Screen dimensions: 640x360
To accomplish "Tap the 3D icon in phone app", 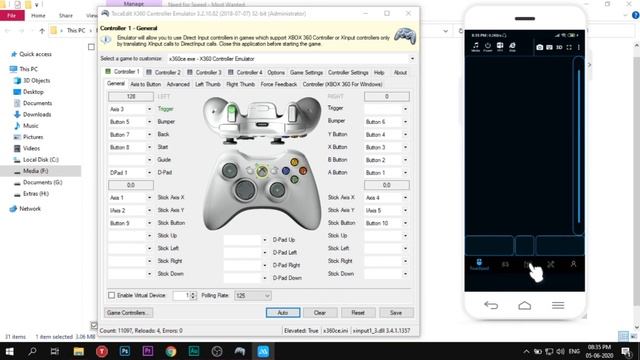I will point(559,47).
